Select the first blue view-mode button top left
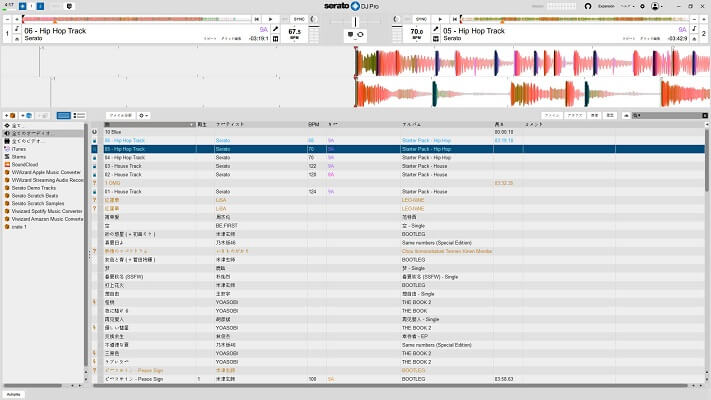 coord(22,6)
